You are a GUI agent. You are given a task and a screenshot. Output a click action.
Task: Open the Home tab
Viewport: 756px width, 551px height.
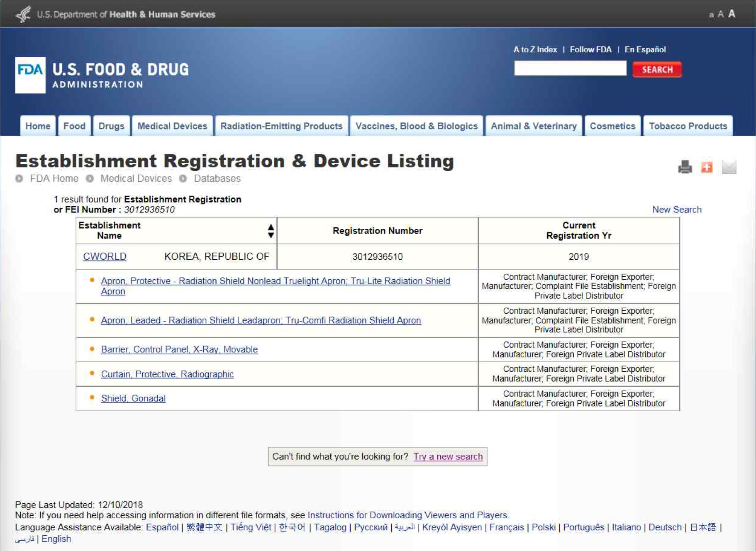(x=38, y=126)
